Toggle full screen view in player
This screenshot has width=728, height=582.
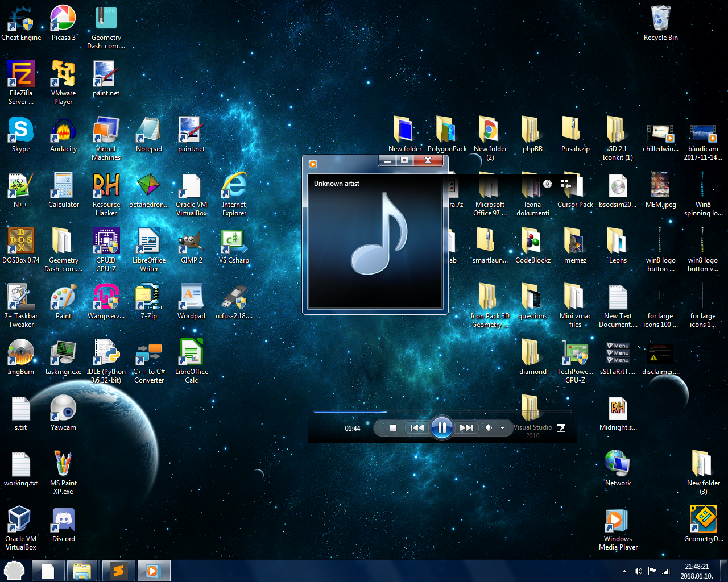click(561, 428)
